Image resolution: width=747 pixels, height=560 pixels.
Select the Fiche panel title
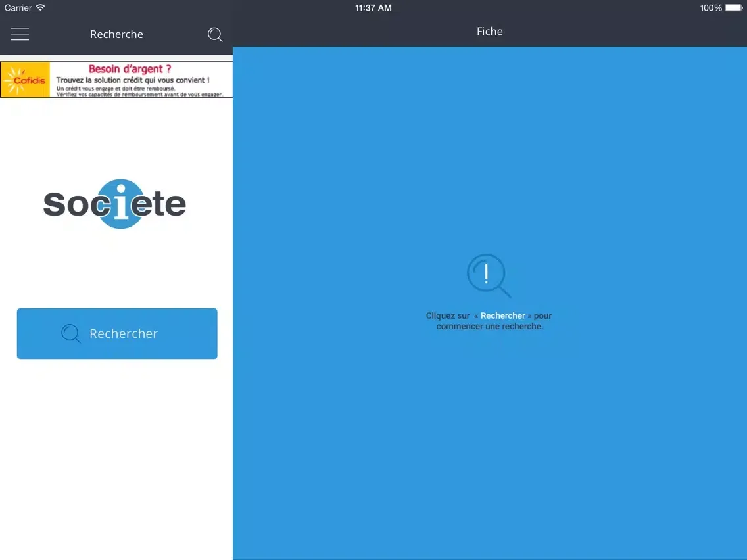click(490, 32)
